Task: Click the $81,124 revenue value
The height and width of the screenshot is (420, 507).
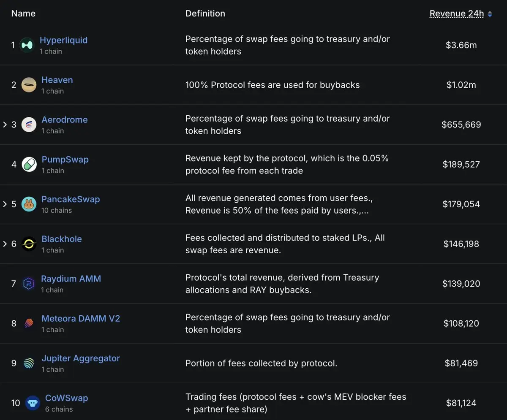Action: (x=461, y=403)
